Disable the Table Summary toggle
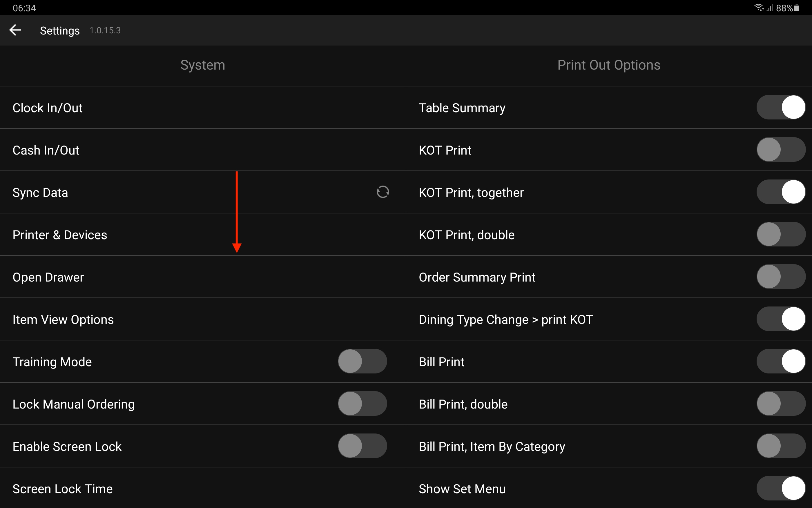This screenshot has height=508, width=812. pyautogui.click(x=780, y=108)
